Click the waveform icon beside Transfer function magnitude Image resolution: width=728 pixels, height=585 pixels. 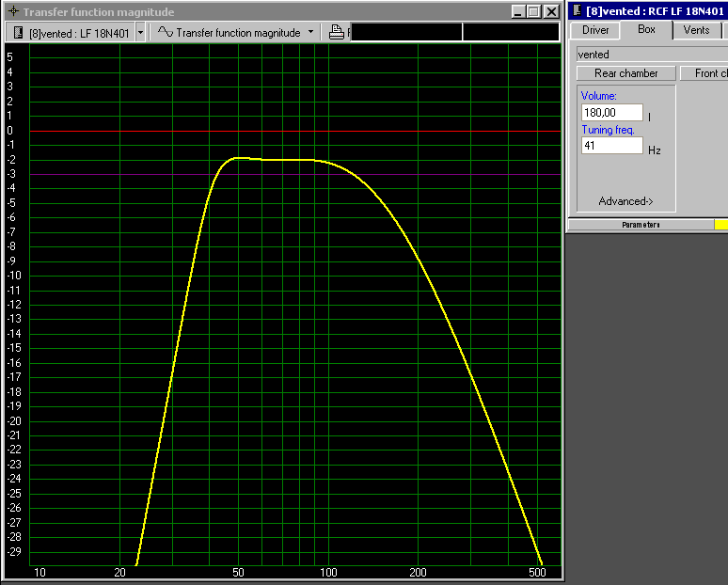point(165,32)
